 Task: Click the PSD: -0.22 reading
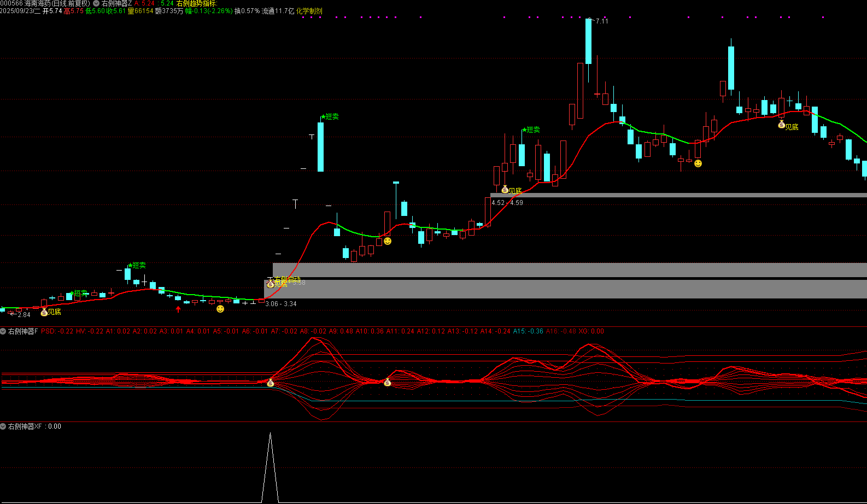click(x=57, y=331)
